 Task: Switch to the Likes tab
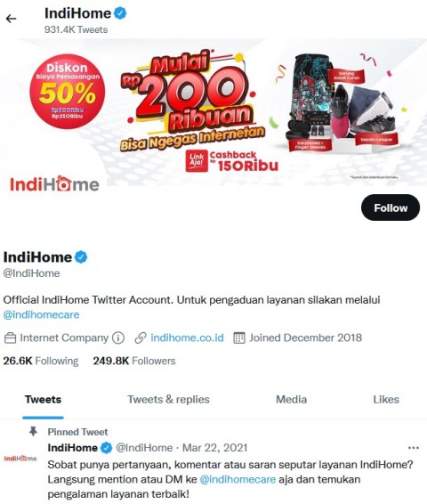click(x=386, y=400)
